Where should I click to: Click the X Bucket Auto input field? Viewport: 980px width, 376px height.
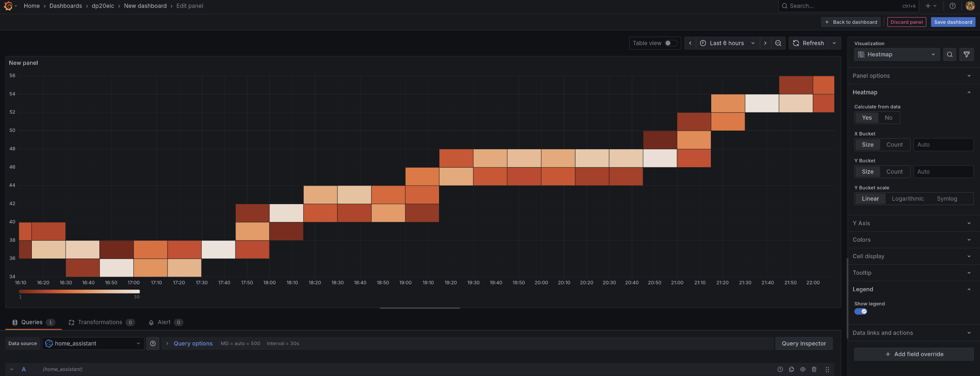click(x=943, y=145)
